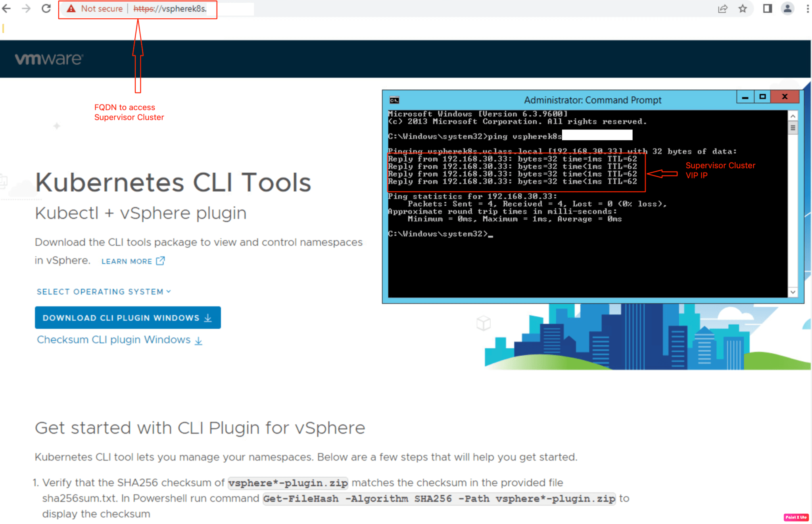
Task: Click inside the browser address bar
Action: [x=238, y=9]
